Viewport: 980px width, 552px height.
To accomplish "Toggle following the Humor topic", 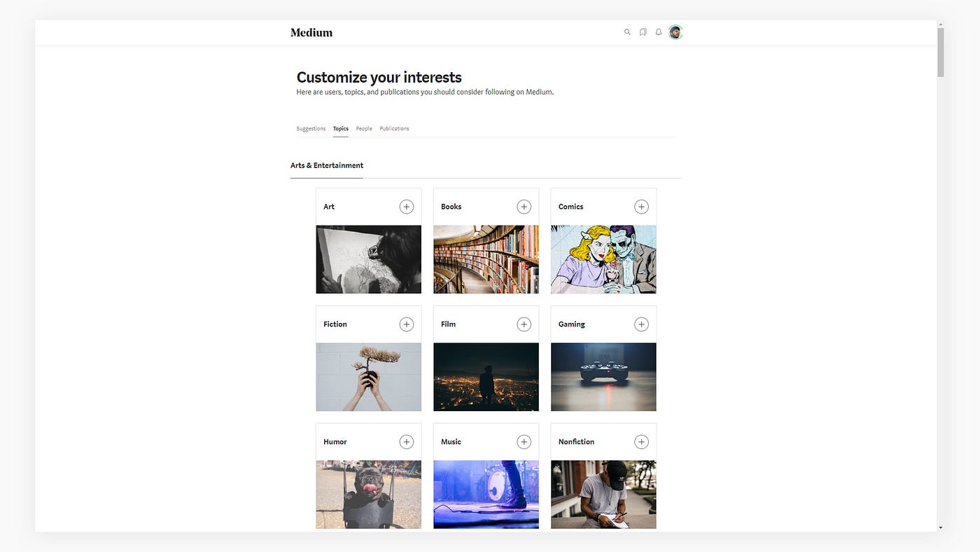I will (406, 441).
